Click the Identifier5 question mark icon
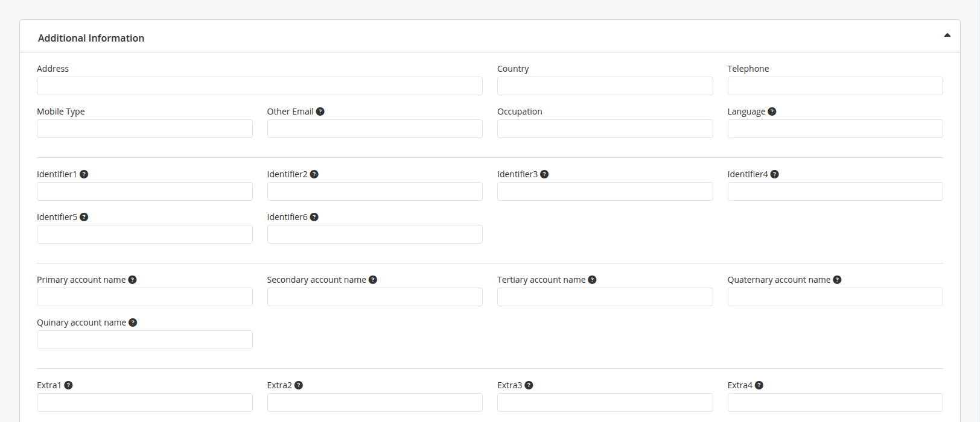Viewport: 980px width, 422px height. [84, 217]
